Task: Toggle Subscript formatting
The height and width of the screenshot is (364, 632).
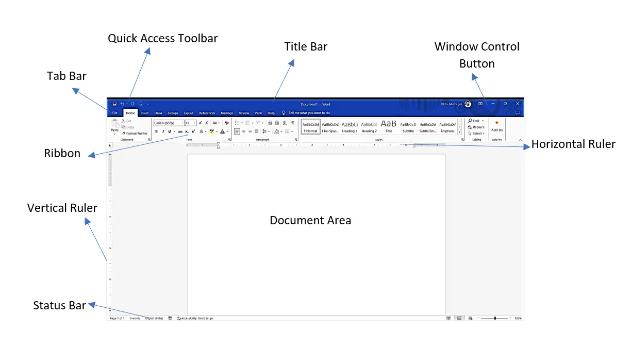Action: [187, 131]
